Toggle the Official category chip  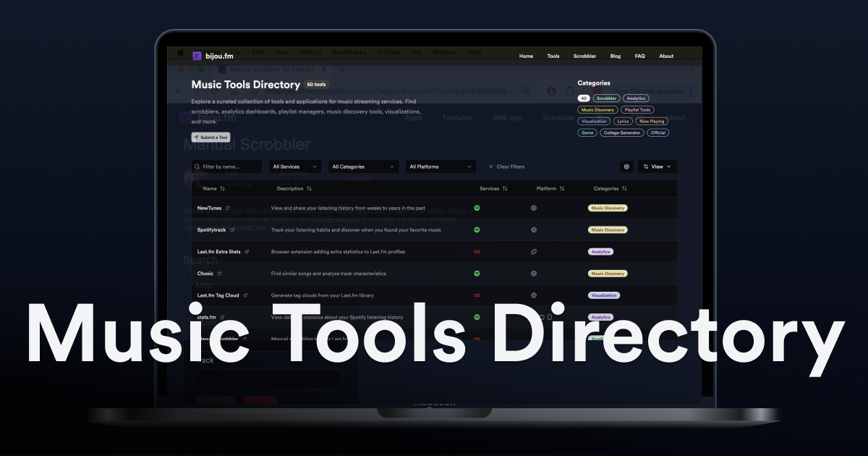click(658, 133)
